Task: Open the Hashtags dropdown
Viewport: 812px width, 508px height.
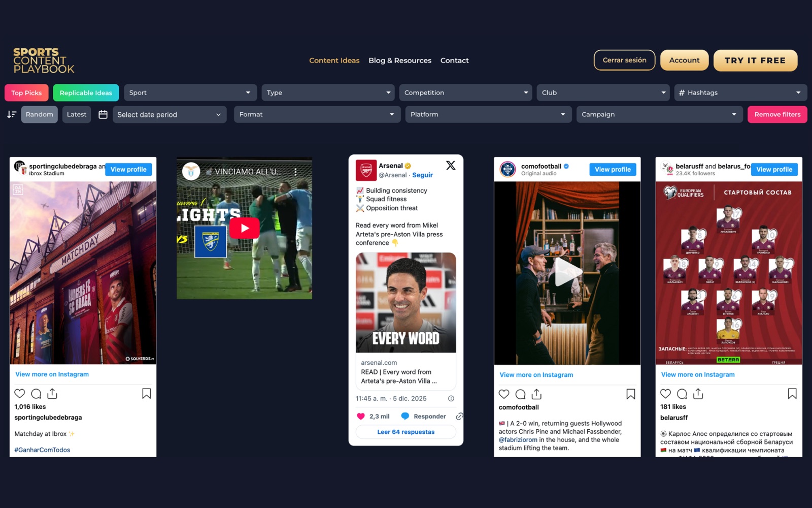Action: click(x=740, y=92)
